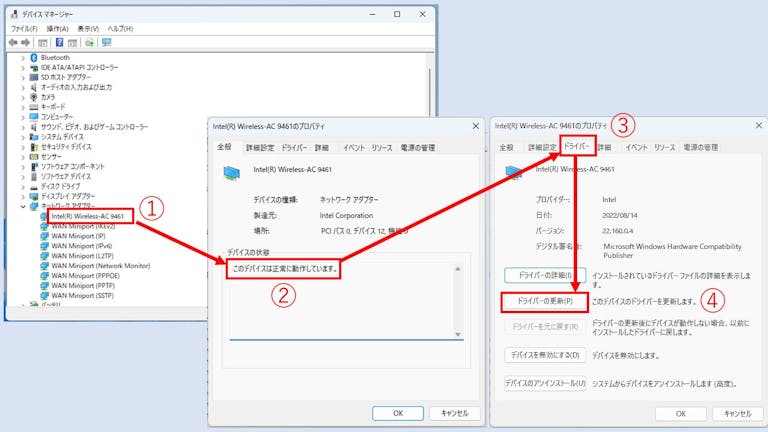Open the 表示(V) menu

click(88, 29)
